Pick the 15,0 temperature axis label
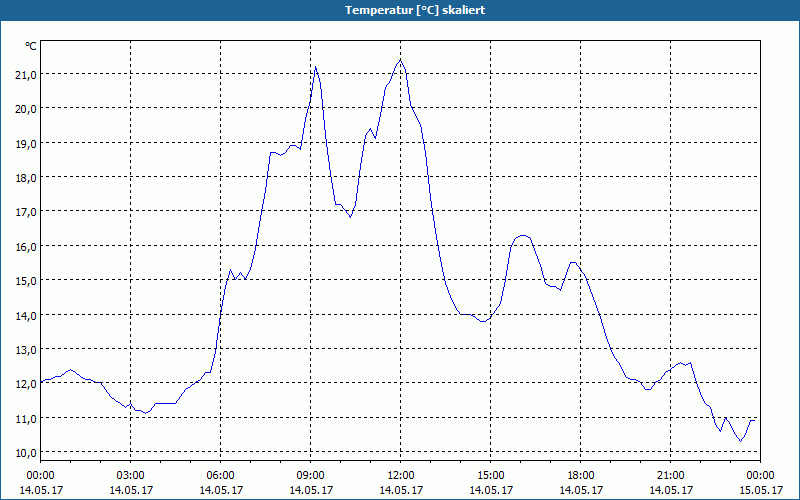 pos(27,281)
